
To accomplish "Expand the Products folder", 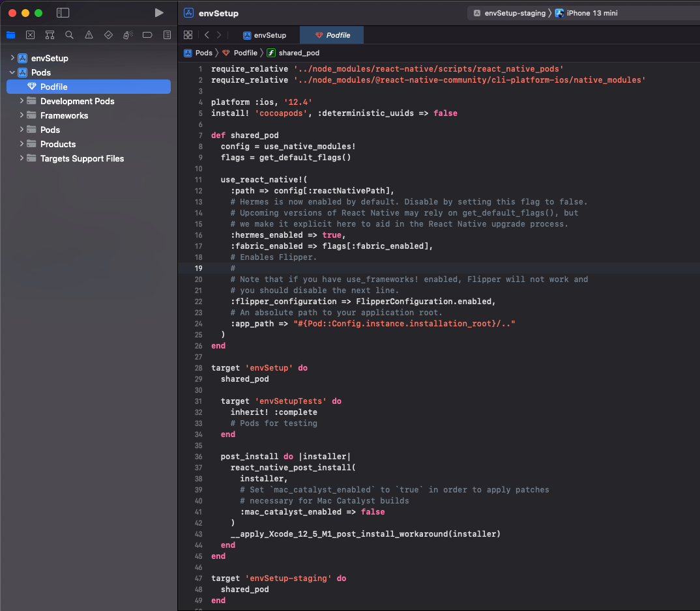I will [x=22, y=144].
